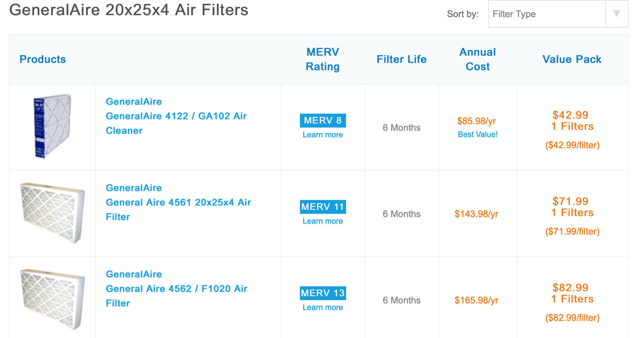Click Learn more under MERV 8
Image resolution: width=644 pixels, height=338 pixels.
click(x=323, y=135)
